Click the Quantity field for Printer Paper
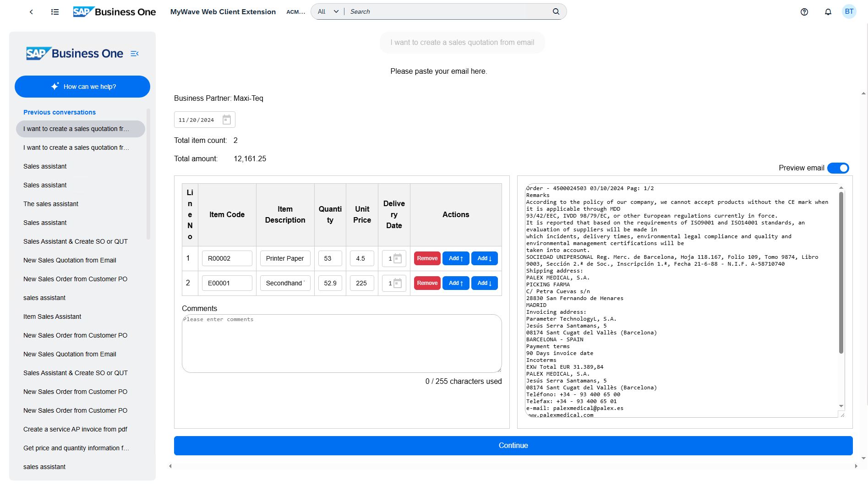This screenshot has height=486, width=868. tap(330, 259)
